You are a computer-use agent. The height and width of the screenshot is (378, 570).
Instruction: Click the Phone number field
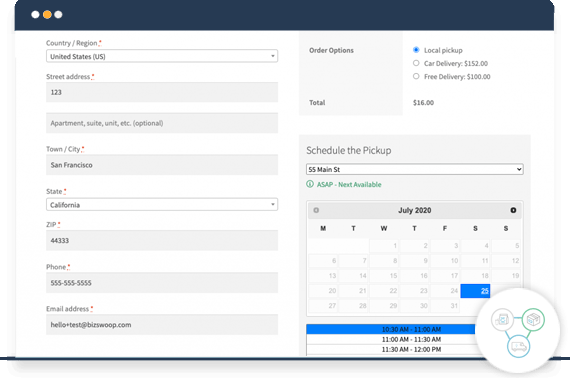point(162,282)
